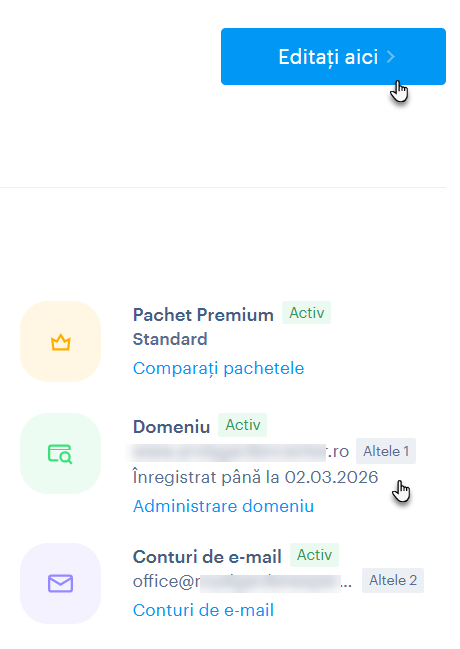Open the Comparați pachetele link
This screenshot has width=460, height=649.
coord(219,368)
